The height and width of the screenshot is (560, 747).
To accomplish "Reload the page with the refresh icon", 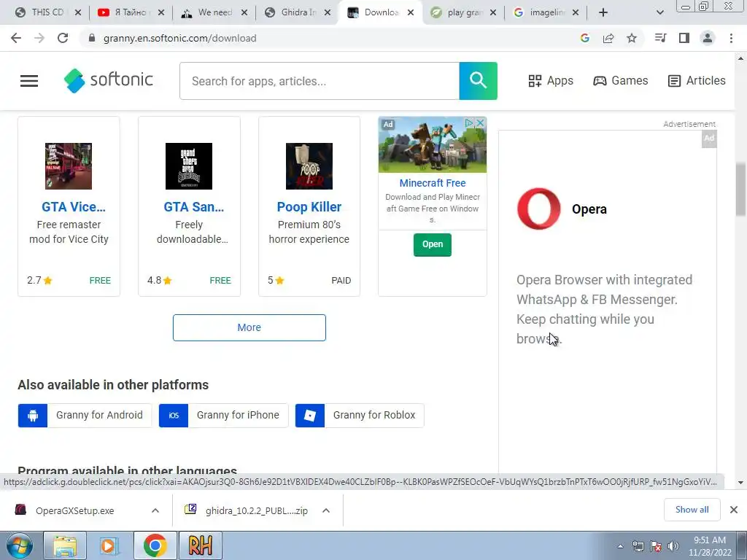I will [x=63, y=38].
